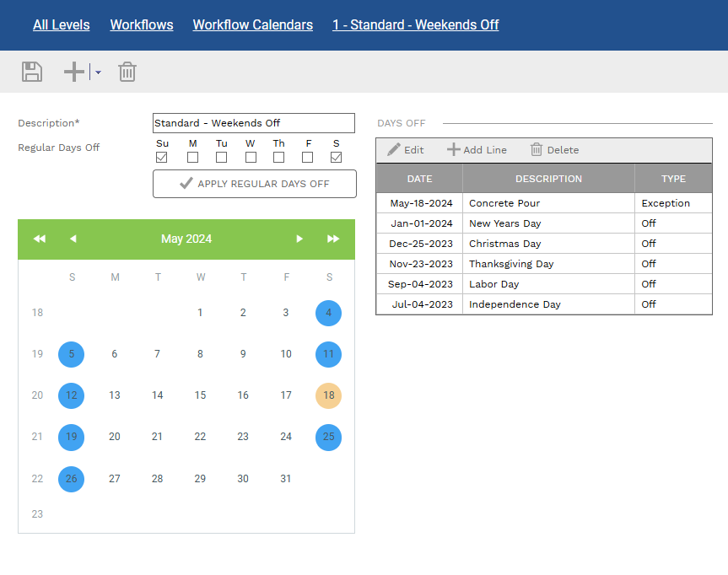Viewport: 728px width, 575px height.
Task: Sort the table by the Date column header
Action: (419, 179)
